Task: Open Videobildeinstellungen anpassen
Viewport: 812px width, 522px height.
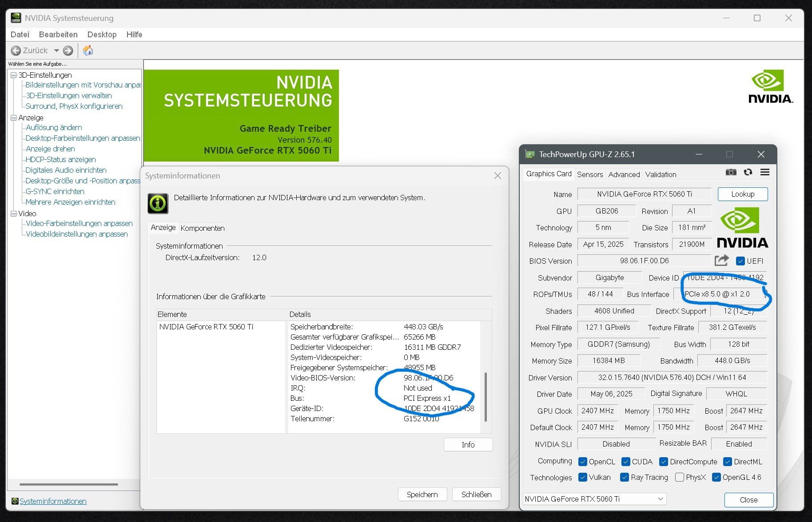Action: click(77, 234)
